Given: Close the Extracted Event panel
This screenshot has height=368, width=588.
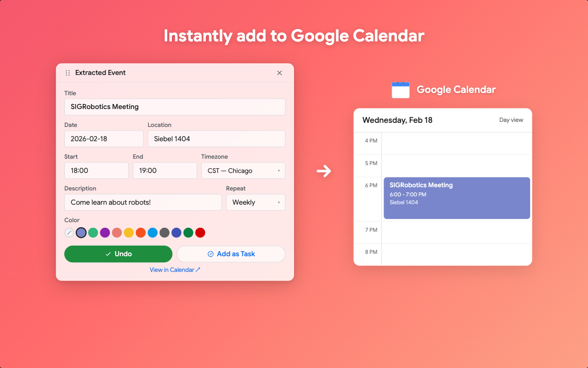Looking at the screenshot, I should point(279,73).
